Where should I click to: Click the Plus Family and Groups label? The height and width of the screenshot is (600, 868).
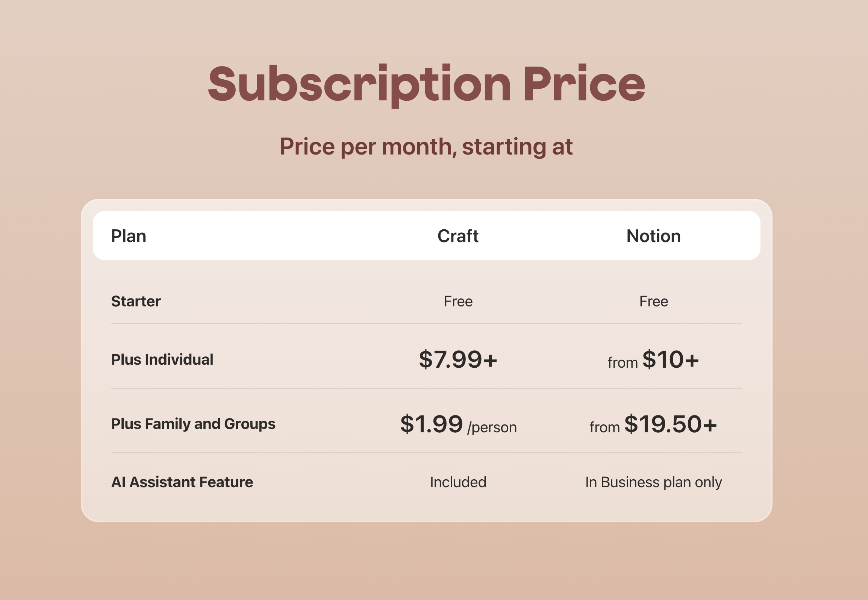193,424
